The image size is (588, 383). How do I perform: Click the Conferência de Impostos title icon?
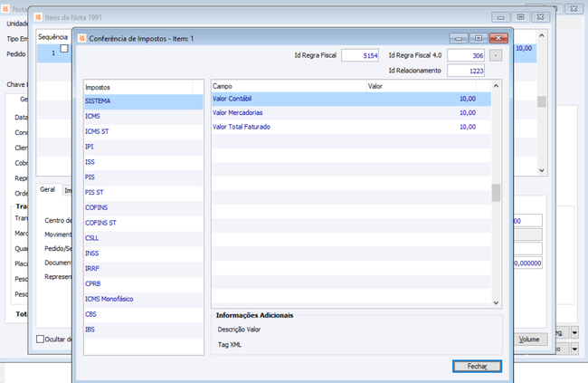pyautogui.click(x=82, y=38)
